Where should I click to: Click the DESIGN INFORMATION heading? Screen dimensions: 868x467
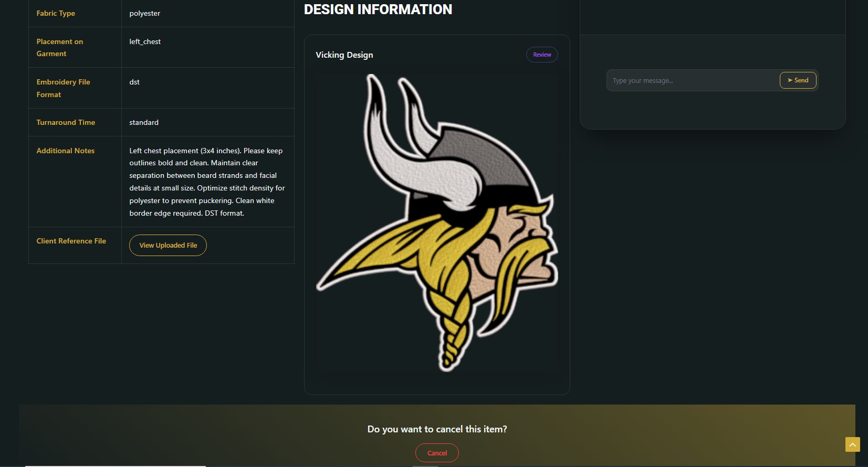click(x=378, y=9)
